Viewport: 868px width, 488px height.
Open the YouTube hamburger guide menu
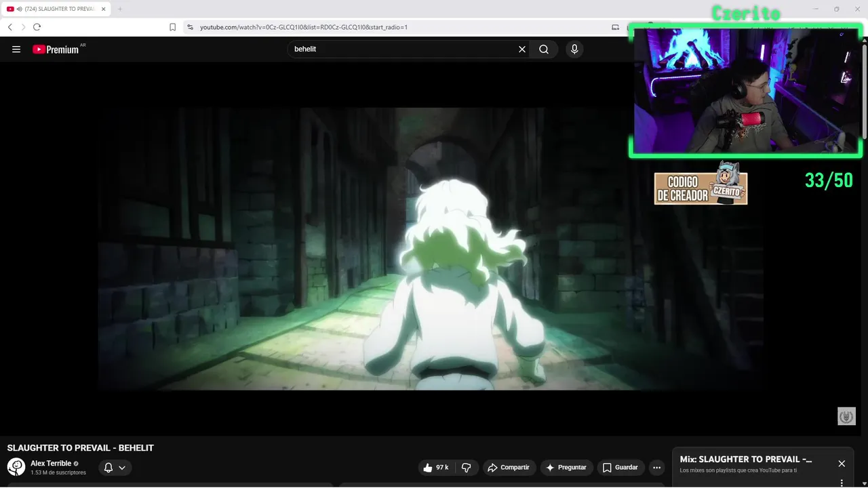tap(16, 49)
